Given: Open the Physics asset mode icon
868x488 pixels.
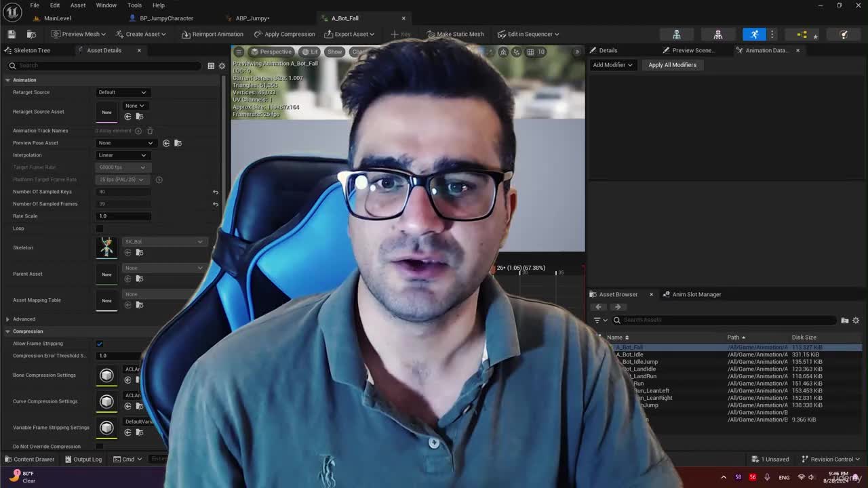Looking at the screenshot, I should click(x=844, y=34).
